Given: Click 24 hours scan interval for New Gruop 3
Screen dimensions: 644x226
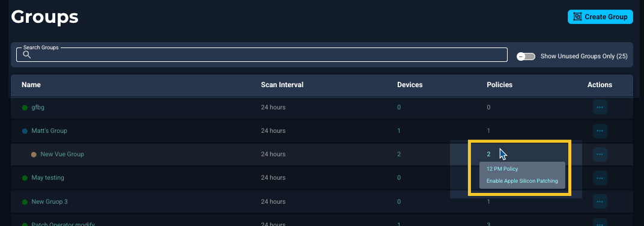Looking at the screenshot, I should (273, 202).
